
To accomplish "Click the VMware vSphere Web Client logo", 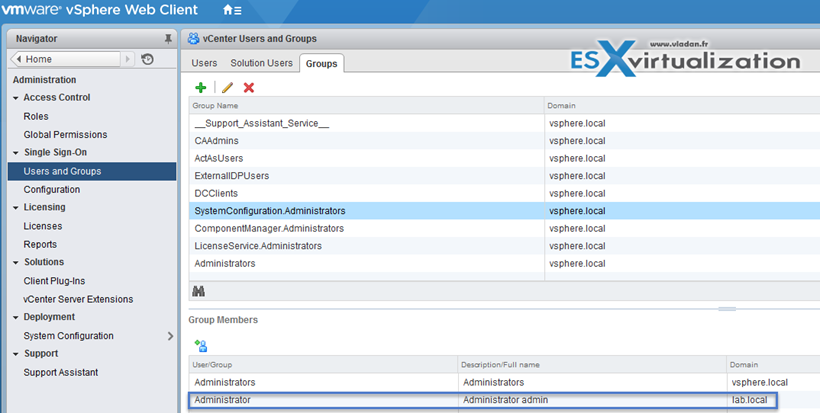I will pyautogui.click(x=100, y=10).
